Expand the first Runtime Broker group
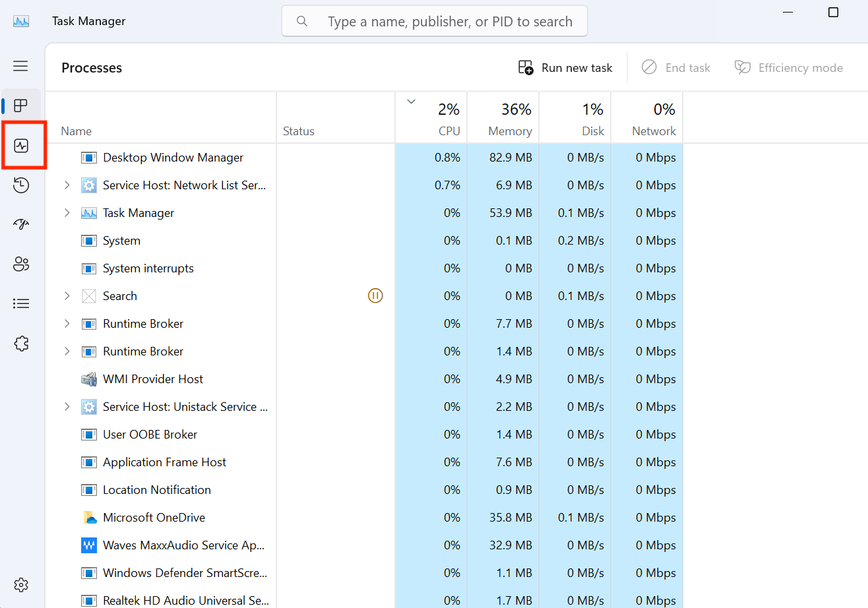The width and height of the screenshot is (868, 608). click(x=67, y=323)
